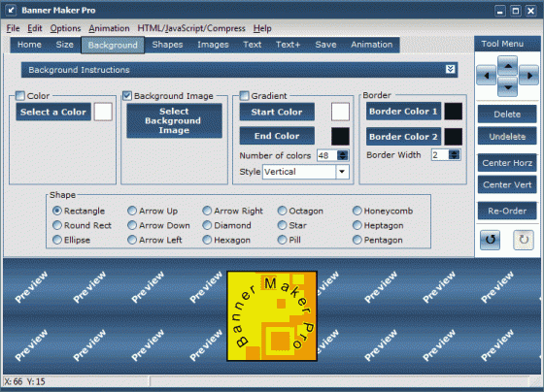Click the Delete button in Tool Menu
The image size is (544, 392).
click(507, 114)
